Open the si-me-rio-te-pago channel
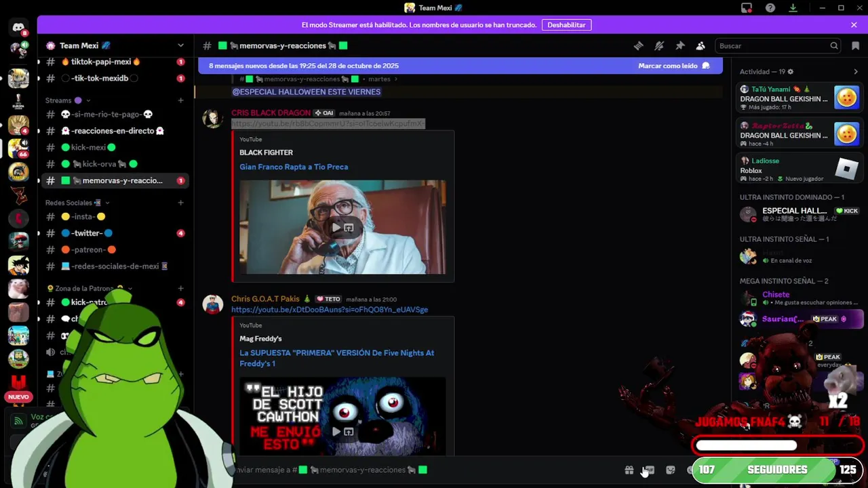 tap(115, 114)
